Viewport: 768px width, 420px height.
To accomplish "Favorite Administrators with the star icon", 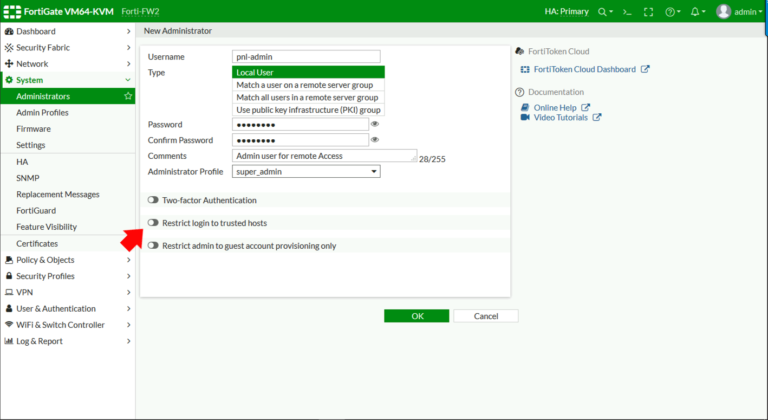I will pyautogui.click(x=128, y=96).
